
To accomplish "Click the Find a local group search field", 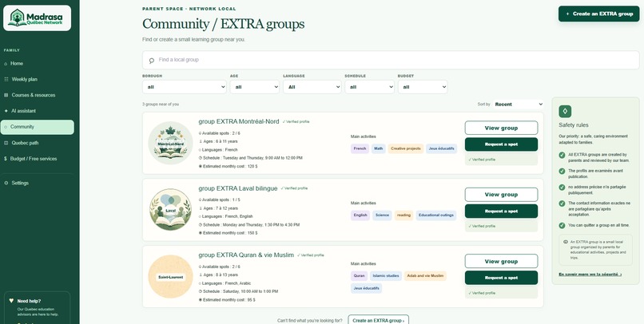I will click(x=391, y=61).
